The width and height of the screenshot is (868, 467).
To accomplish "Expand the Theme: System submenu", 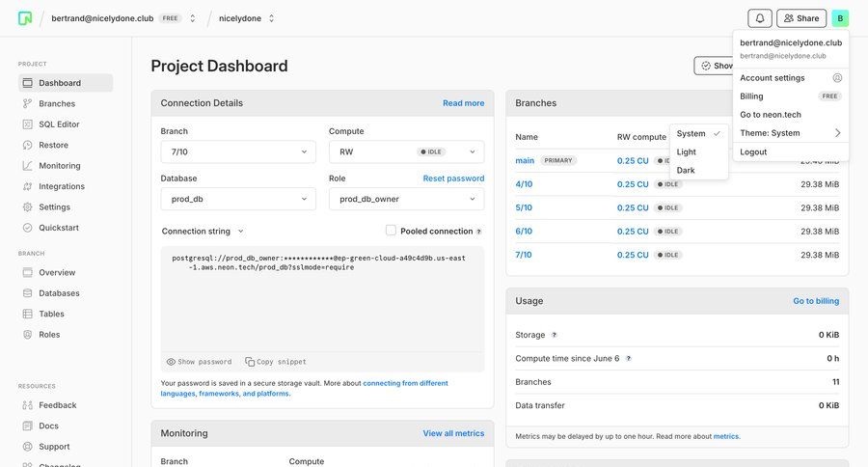I will click(x=791, y=133).
